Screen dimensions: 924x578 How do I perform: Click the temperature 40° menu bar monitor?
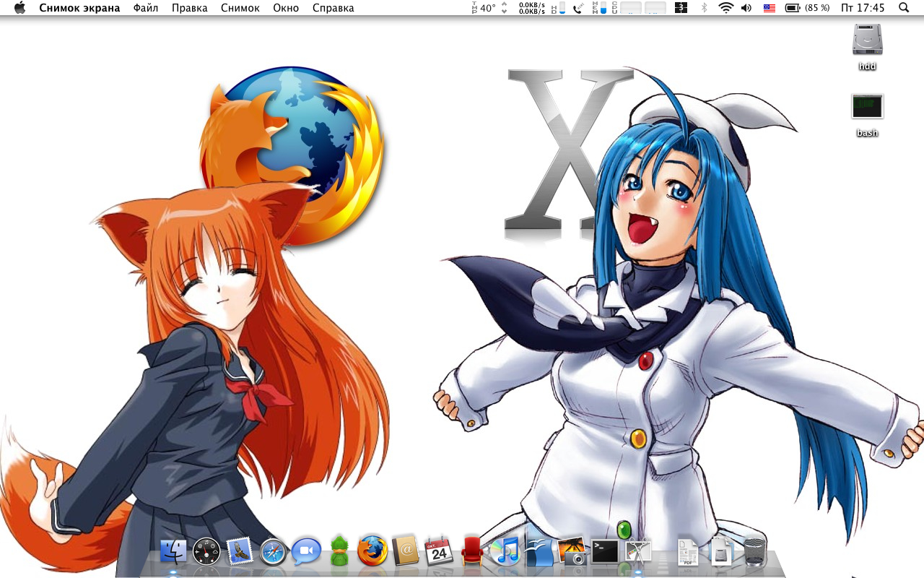484,8
